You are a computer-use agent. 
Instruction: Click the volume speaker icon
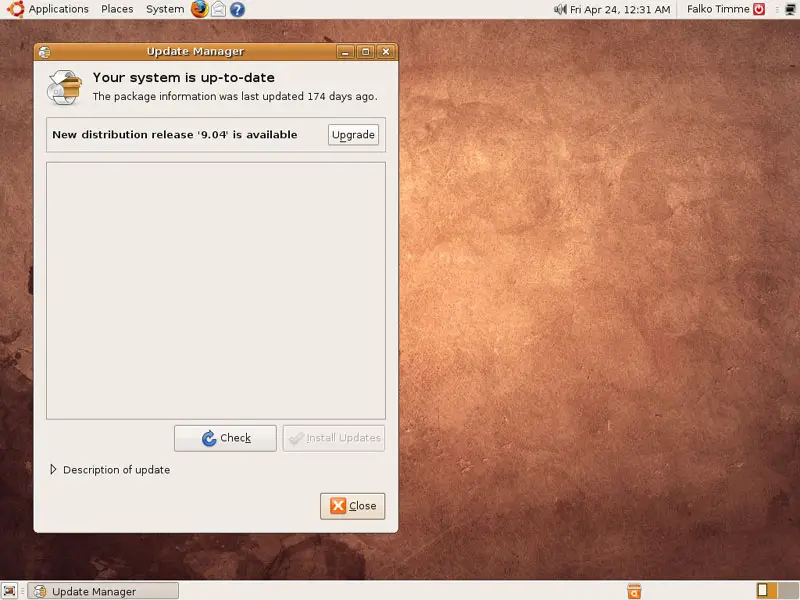tap(560, 9)
